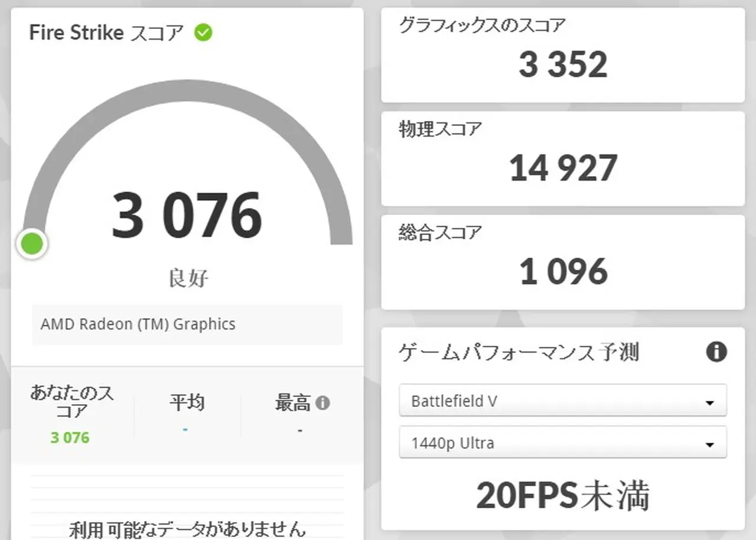Open the info icon next to 最高
This screenshot has height=540, width=756.
322,404
